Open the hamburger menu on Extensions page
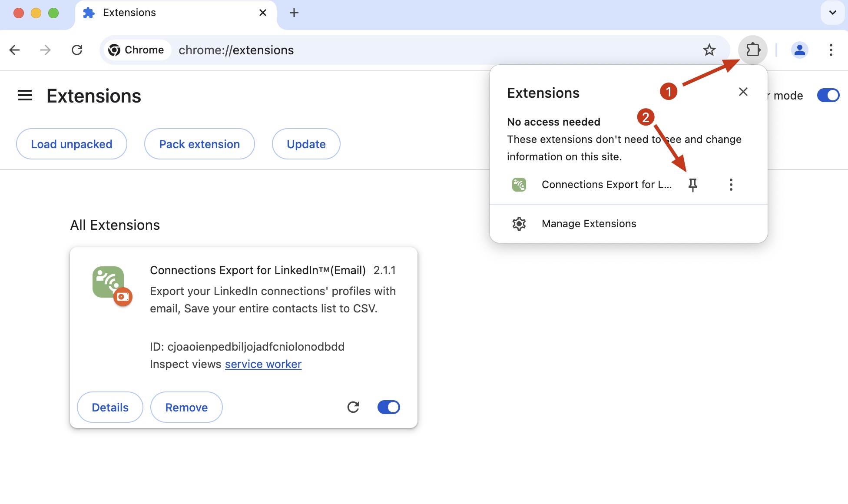848x504 pixels. [x=25, y=96]
